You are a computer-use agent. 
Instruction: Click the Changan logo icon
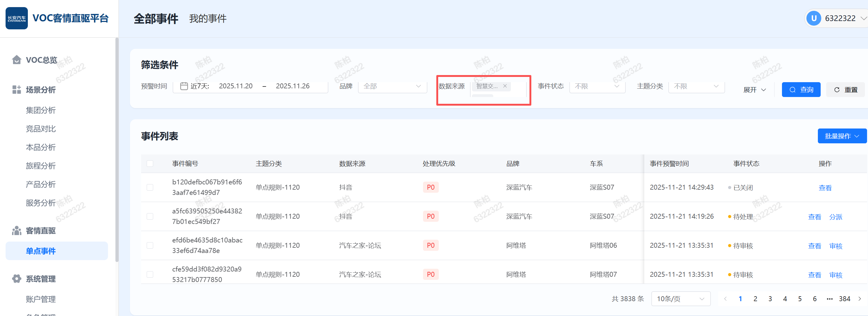pos(16,18)
